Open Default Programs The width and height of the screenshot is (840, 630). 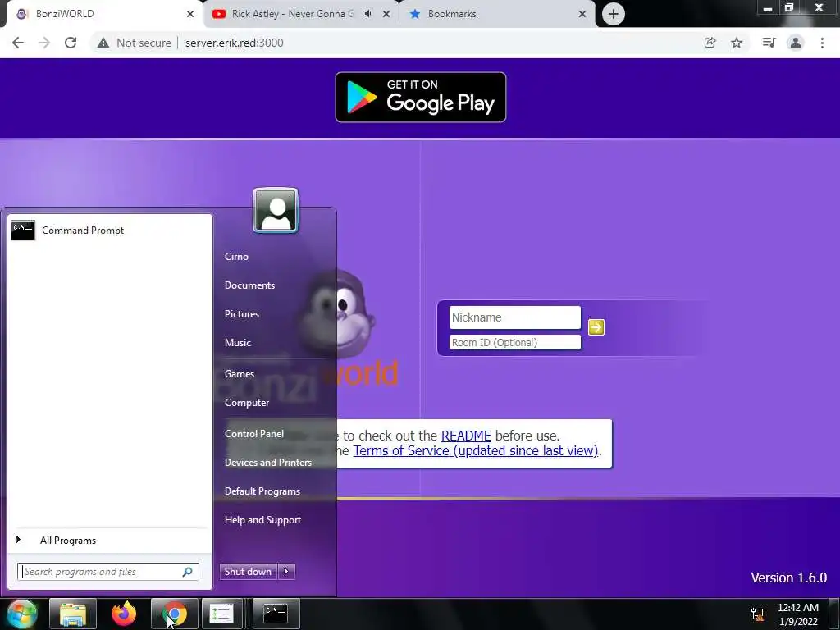click(x=262, y=491)
